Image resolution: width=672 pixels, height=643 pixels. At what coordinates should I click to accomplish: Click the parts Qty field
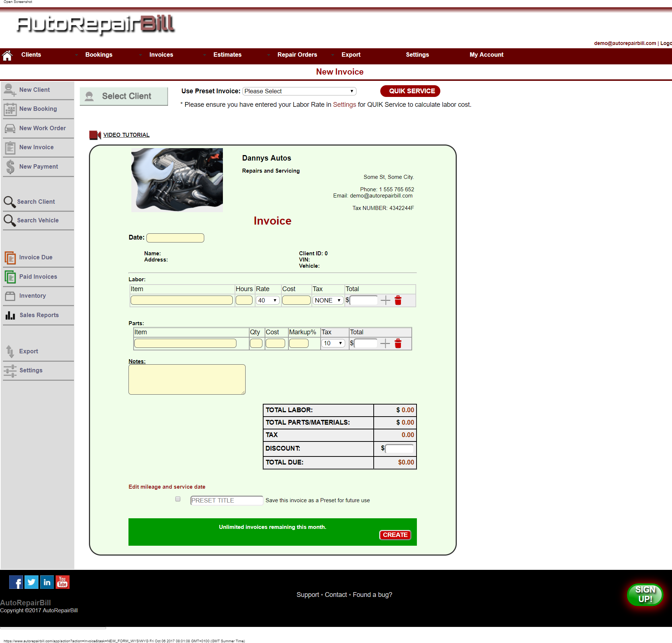pos(256,343)
